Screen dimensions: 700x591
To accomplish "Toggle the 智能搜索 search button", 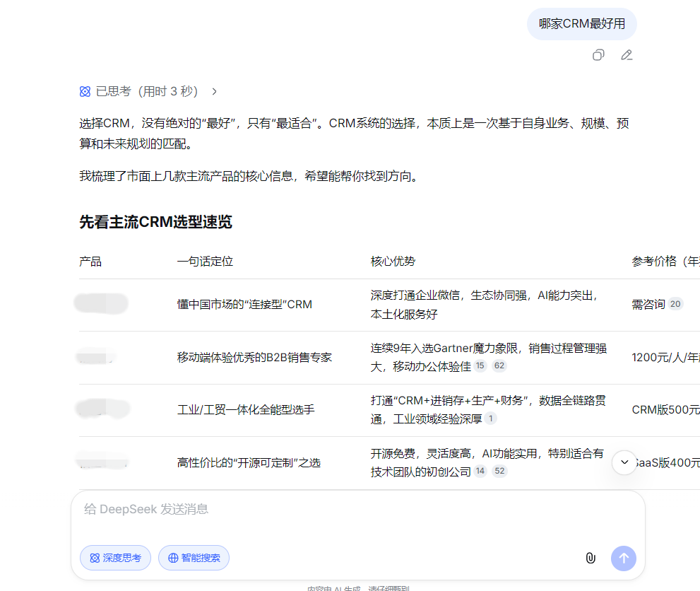I will pyautogui.click(x=194, y=558).
